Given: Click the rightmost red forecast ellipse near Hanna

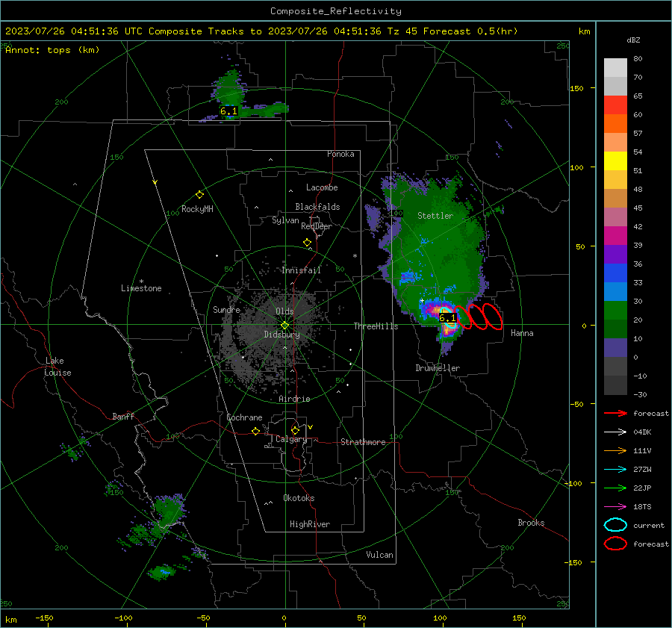Looking at the screenshot, I should [x=493, y=317].
